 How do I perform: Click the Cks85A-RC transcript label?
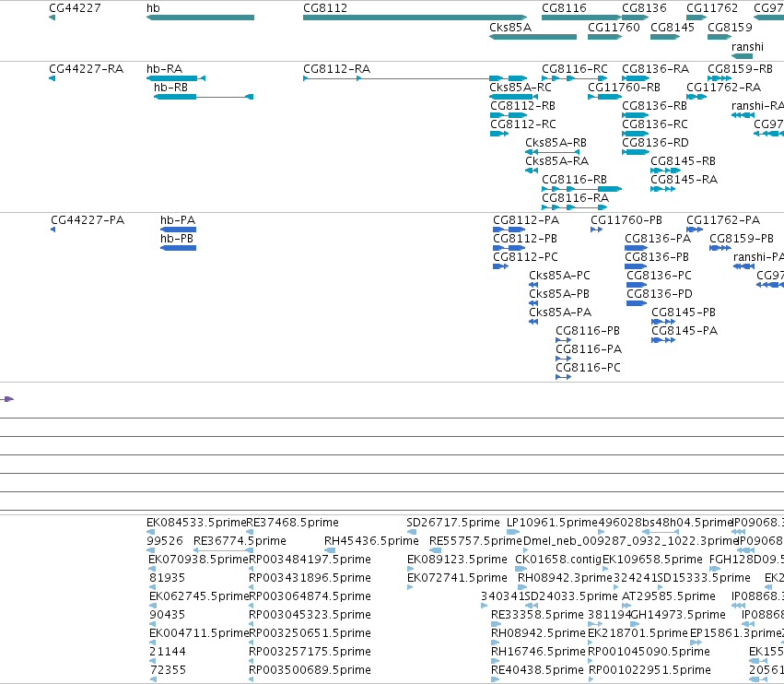point(521,88)
